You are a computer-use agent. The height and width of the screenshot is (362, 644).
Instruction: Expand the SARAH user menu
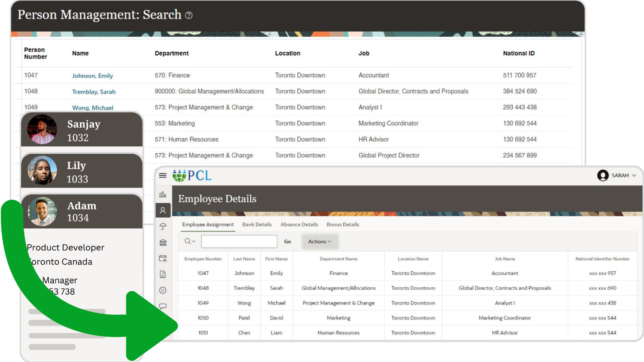617,175
